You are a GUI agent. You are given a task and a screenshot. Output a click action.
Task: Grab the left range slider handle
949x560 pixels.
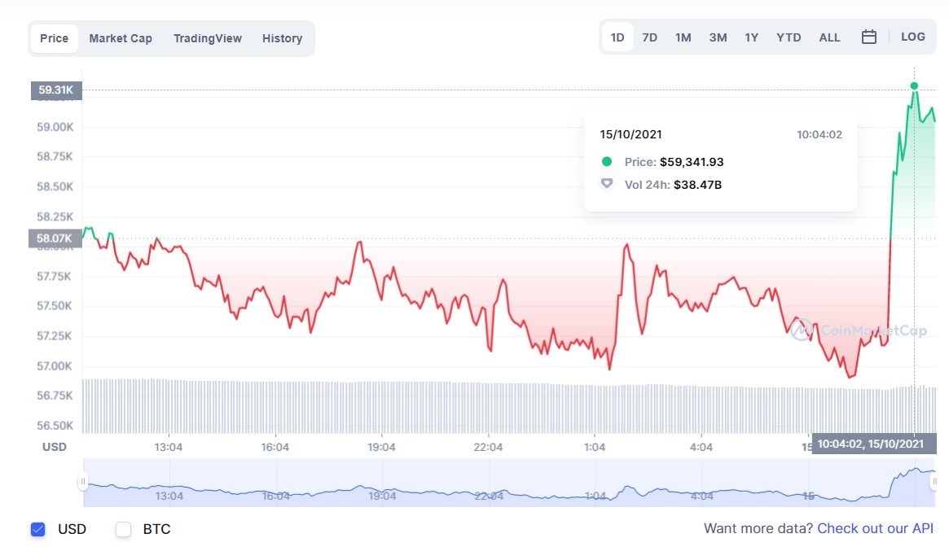coord(82,483)
